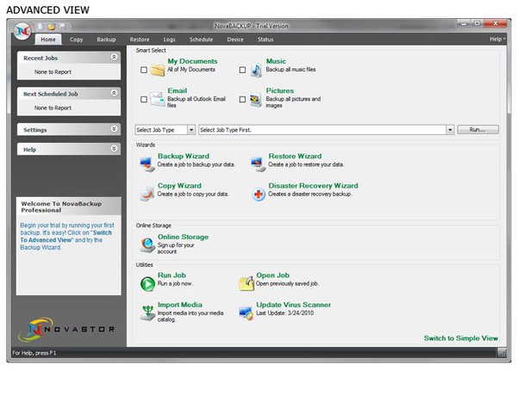This screenshot has width=517, height=420.
Task: Click 'Last Update: 3/24/2010' text
Action: click(x=285, y=313)
